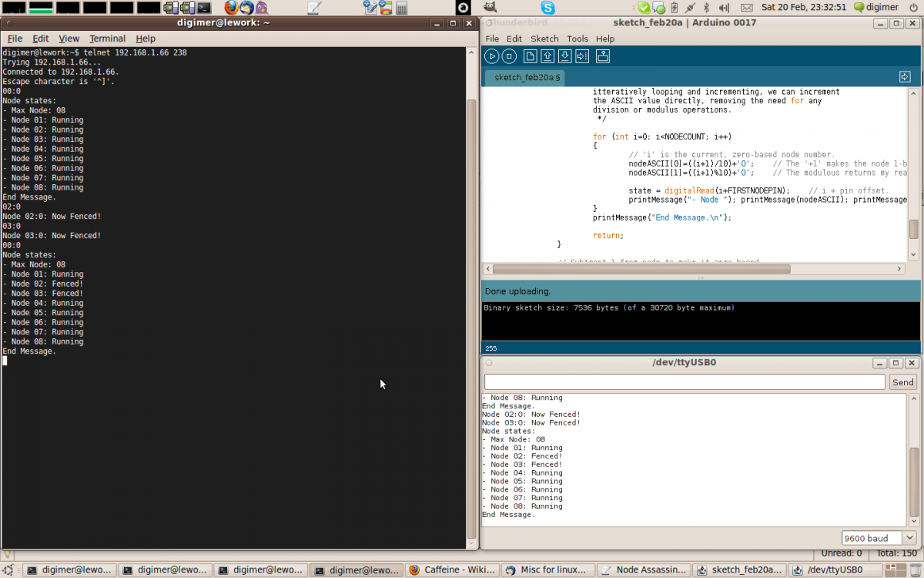Open the digimer user menu in top panel
This screenshot has width=924, height=578.
(881, 8)
